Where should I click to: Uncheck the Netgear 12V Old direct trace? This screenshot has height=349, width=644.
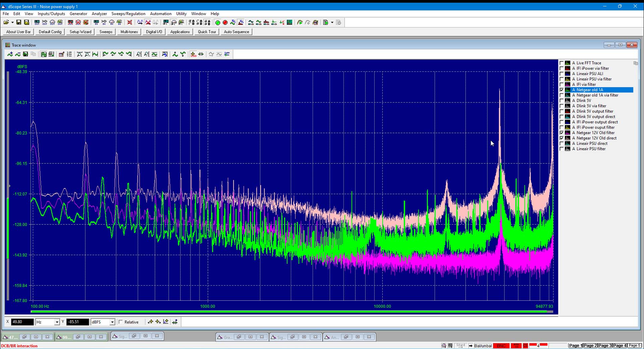coord(561,138)
